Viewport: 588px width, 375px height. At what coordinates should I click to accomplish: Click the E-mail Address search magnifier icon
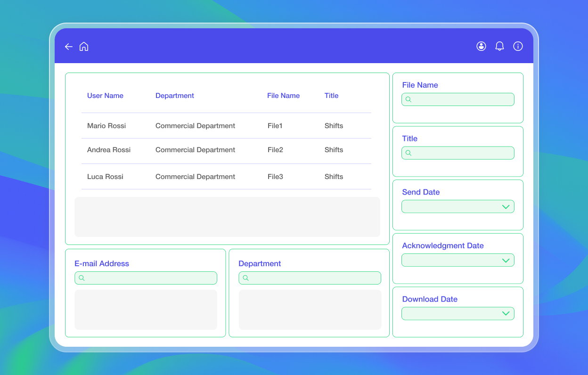tap(82, 278)
